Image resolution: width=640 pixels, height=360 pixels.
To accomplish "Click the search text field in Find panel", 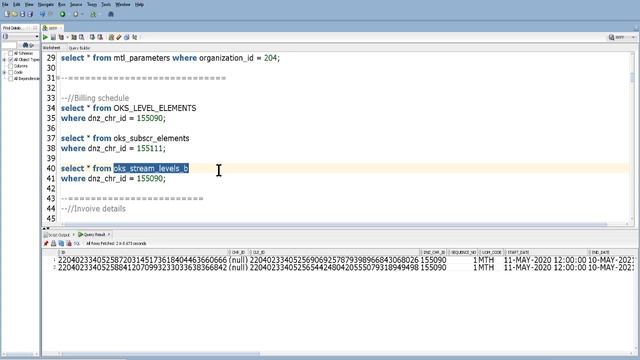I will (x=9, y=45).
